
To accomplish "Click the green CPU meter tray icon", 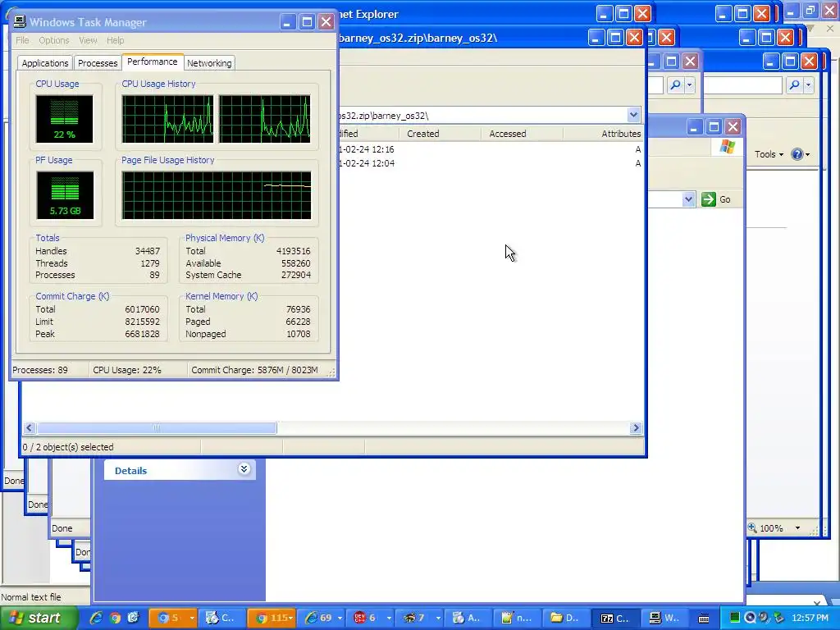I will tap(734, 618).
